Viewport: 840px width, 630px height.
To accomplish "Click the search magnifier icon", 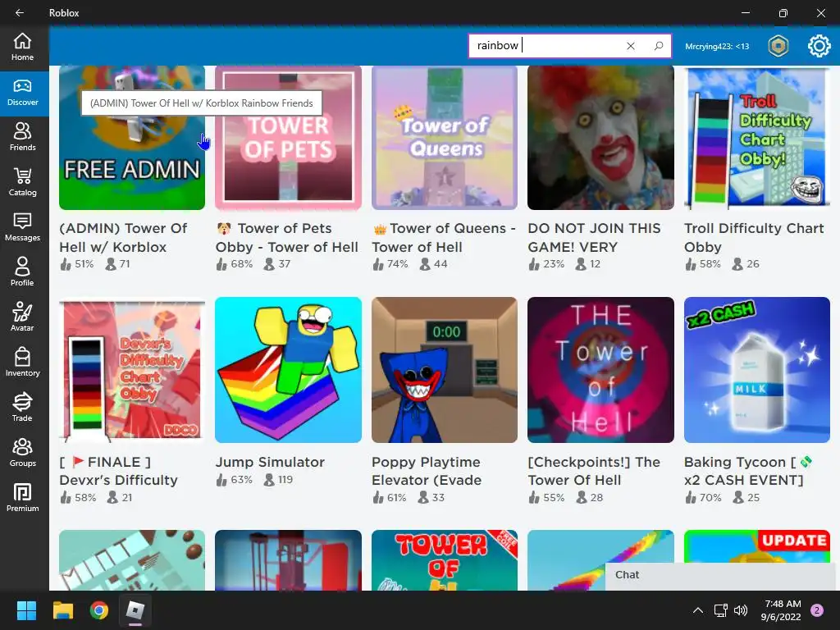I will [659, 46].
